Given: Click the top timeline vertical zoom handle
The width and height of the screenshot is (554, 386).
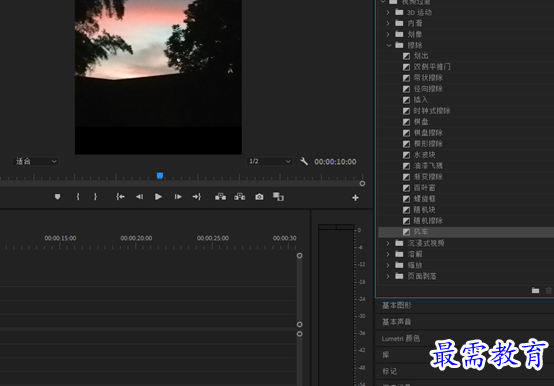Looking at the screenshot, I should (x=299, y=255).
